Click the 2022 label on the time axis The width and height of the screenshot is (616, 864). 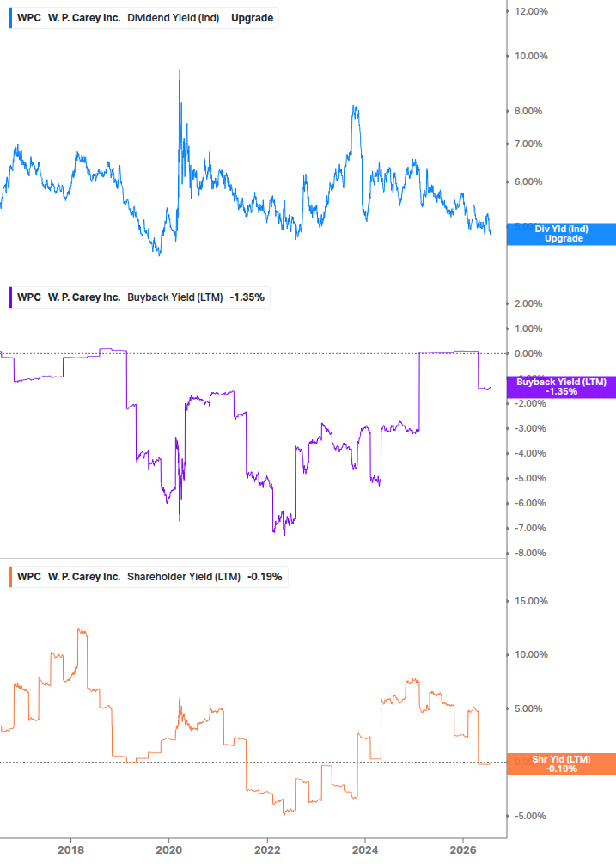[x=267, y=849]
